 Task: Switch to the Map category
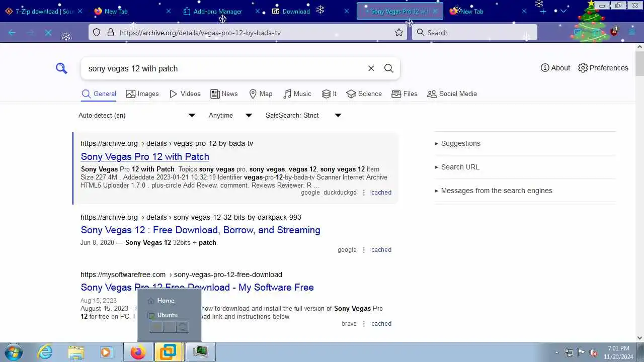261,94
